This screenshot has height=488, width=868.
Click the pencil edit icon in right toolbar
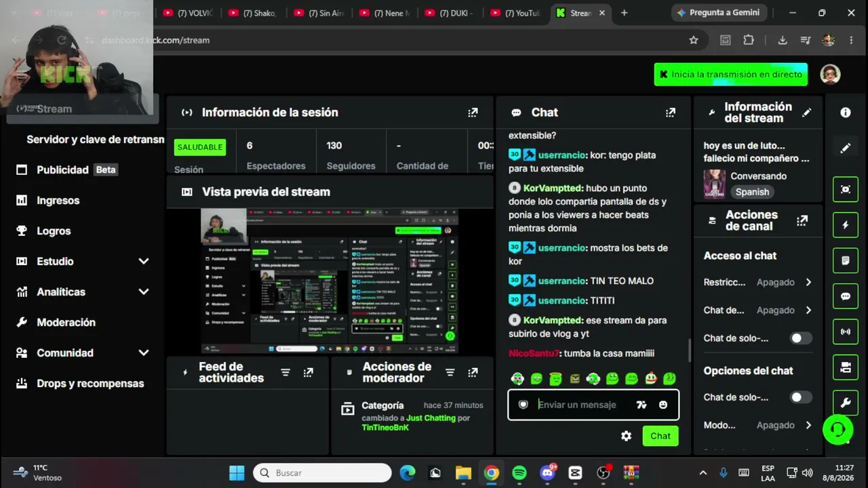pyautogui.click(x=846, y=148)
